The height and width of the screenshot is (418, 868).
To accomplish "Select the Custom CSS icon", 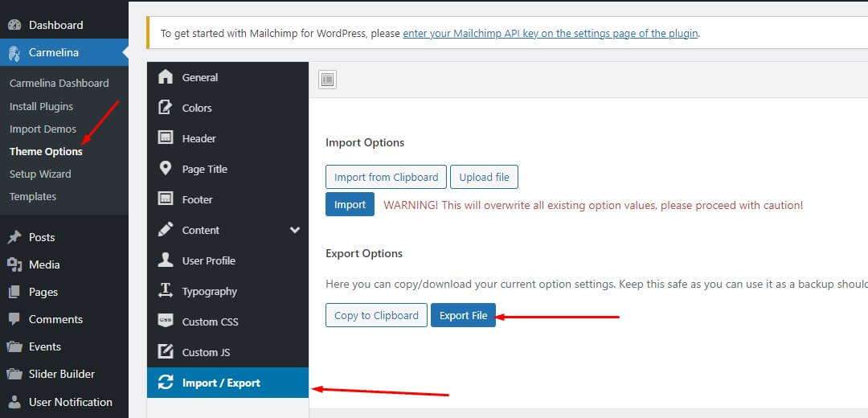I will click(x=166, y=322).
